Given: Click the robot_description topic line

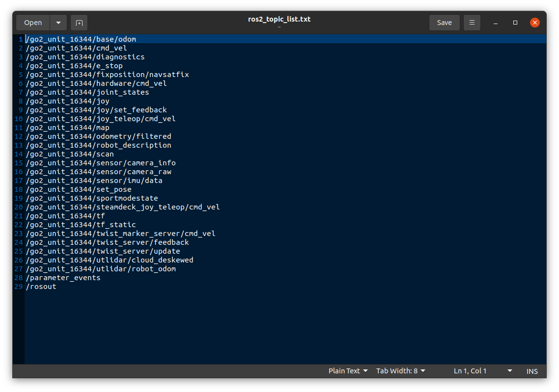Looking at the screenshot, I should [x=98, y=145].
